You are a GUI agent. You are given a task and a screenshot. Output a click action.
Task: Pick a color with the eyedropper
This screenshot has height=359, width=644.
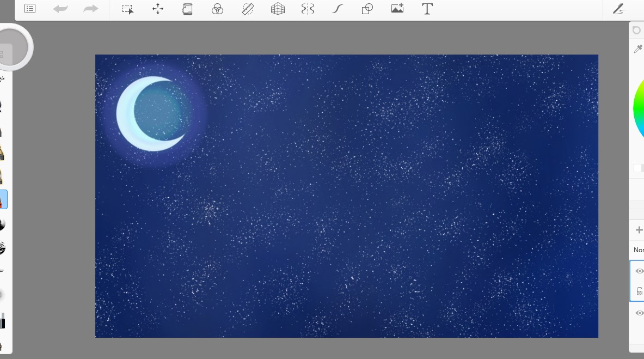tap(638, 48)
